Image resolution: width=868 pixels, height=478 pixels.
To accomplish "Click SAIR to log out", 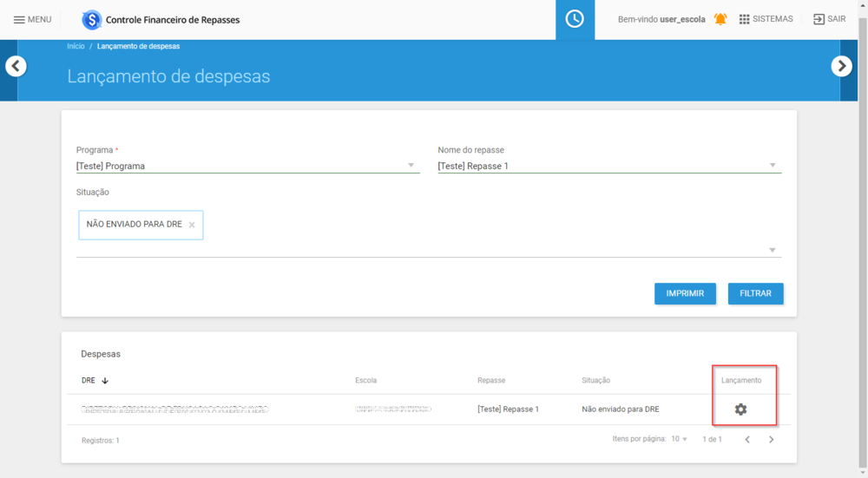I will [x=829, y=19].
